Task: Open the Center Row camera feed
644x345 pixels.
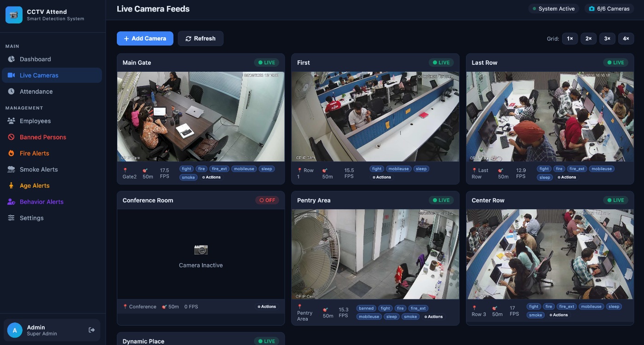Action: pyautogui.click(x=550, y=254)
